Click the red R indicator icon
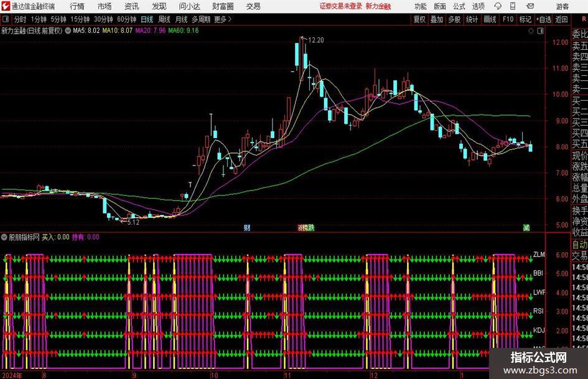The height and width of the screenshot is (379, 588). coord(585,19)
